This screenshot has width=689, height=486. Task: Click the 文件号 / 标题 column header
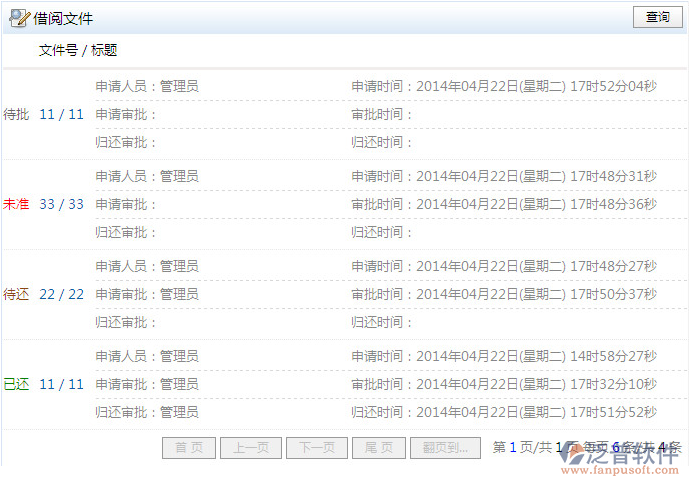(x=78, y=50)
